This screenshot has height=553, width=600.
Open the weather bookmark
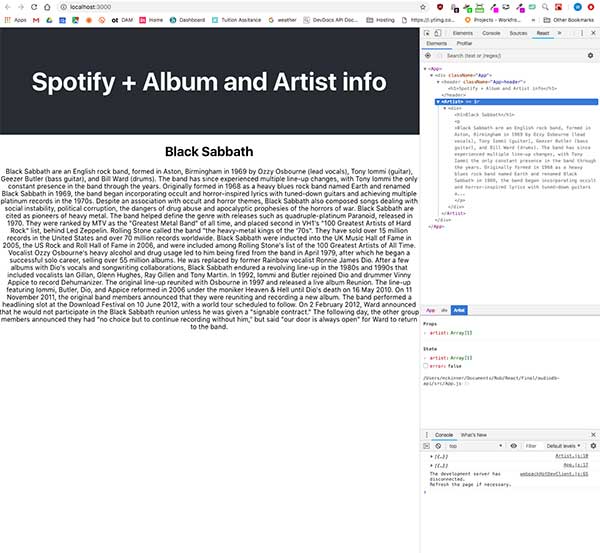click(x=282, y=20)
